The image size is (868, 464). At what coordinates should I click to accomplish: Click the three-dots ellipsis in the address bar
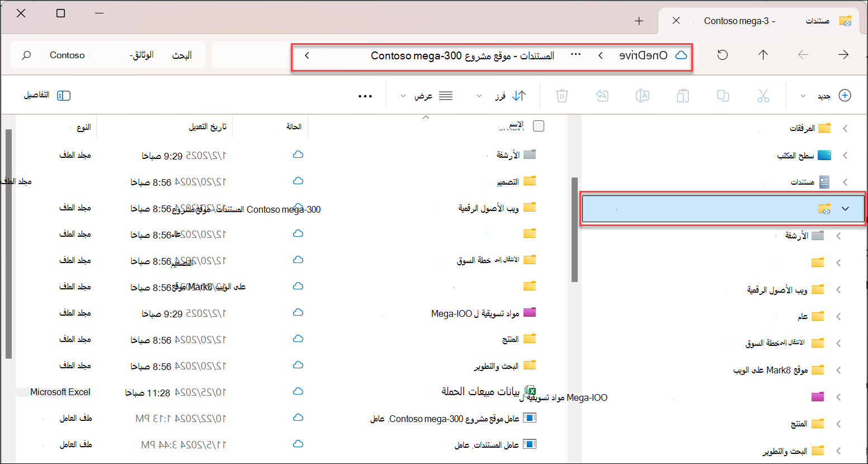[x=575, y=54]
